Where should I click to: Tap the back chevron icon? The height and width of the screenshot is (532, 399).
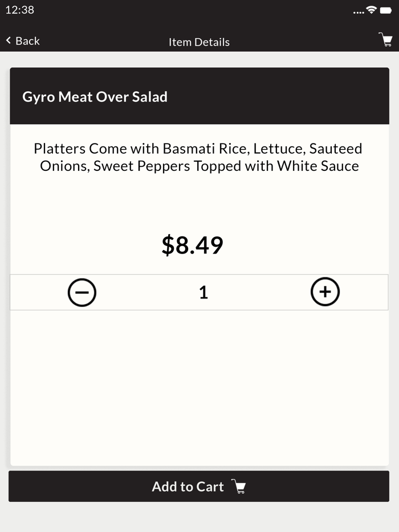(x=7, y=40)
